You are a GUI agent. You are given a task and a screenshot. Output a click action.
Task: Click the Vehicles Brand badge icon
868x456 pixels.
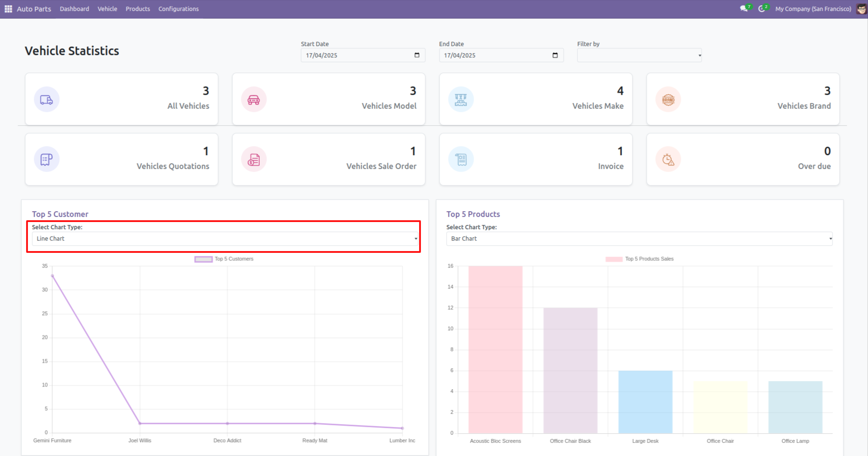[668, 100]
